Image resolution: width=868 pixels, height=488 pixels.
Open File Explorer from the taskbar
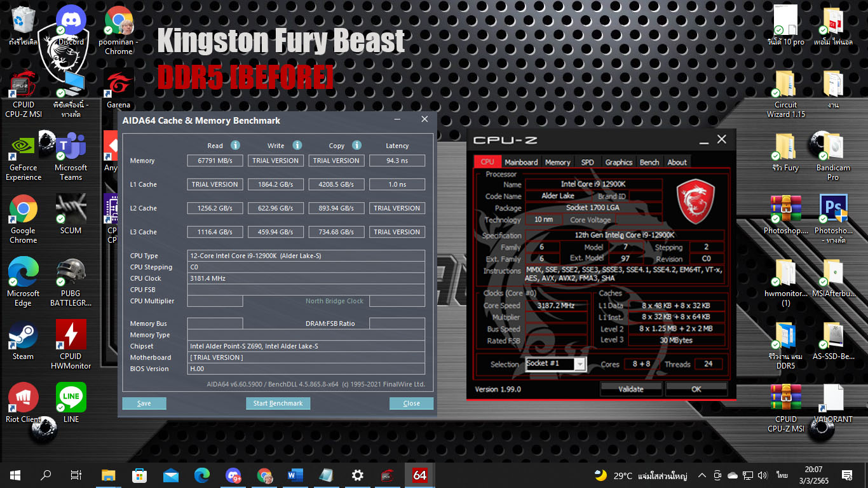[x=109, y=475]
